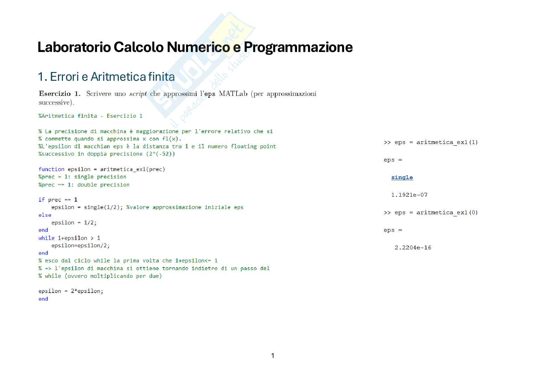Image resolution: width=555 pixels, height=392 pixels.
Task: Click the 'function' keyword in the code
Action: [51, 169]
